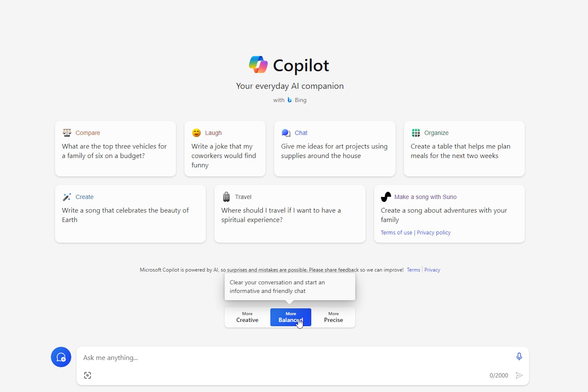Pick the Chat art projects suggestion
Screen dimensions: 588x392
[335, 149]
